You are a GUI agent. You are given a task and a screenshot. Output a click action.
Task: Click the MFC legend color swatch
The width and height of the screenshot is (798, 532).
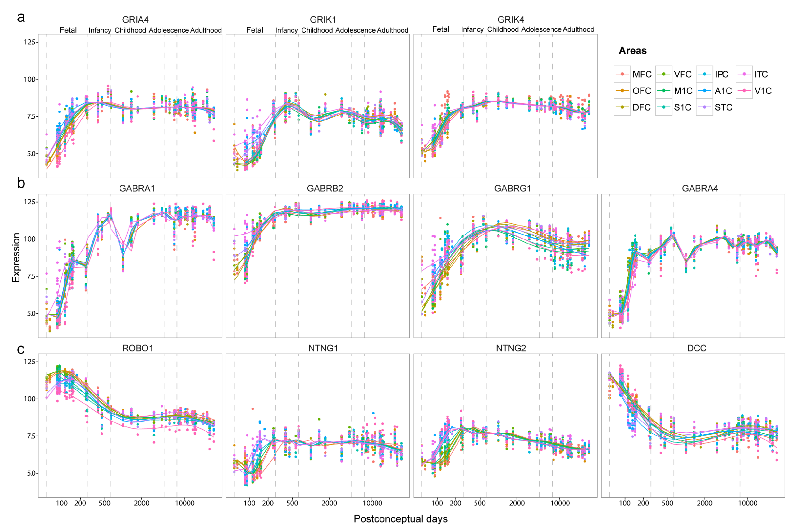[622, 74]
